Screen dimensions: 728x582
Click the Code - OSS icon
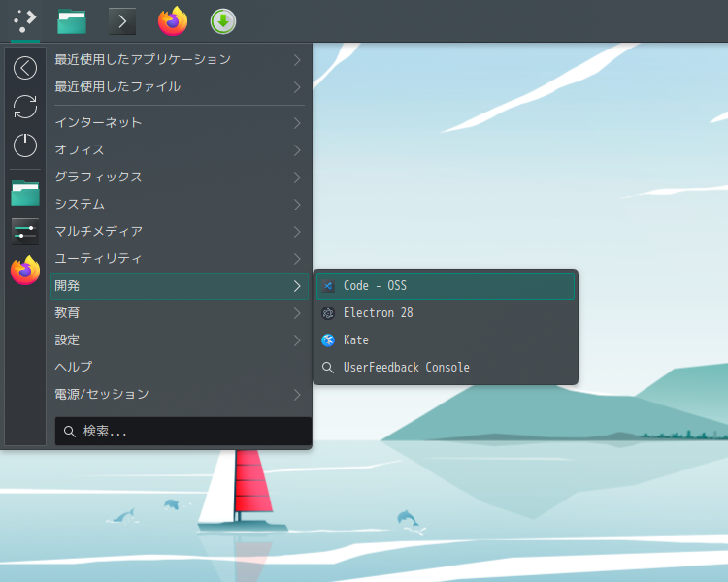[x=328, y=286]
